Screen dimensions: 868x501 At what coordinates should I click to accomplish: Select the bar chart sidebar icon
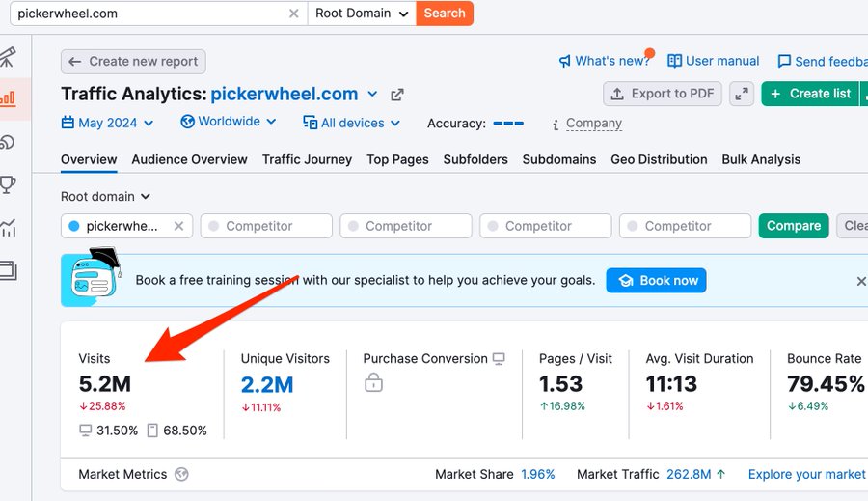coord(8,99)
